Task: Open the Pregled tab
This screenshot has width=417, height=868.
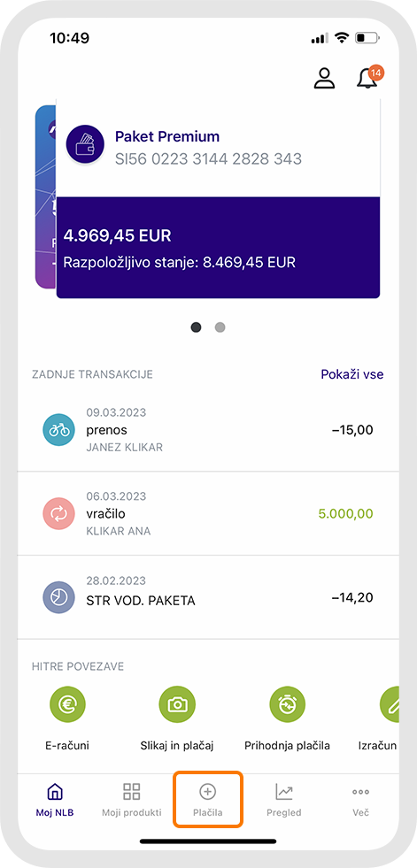Action: coord(284,801)
